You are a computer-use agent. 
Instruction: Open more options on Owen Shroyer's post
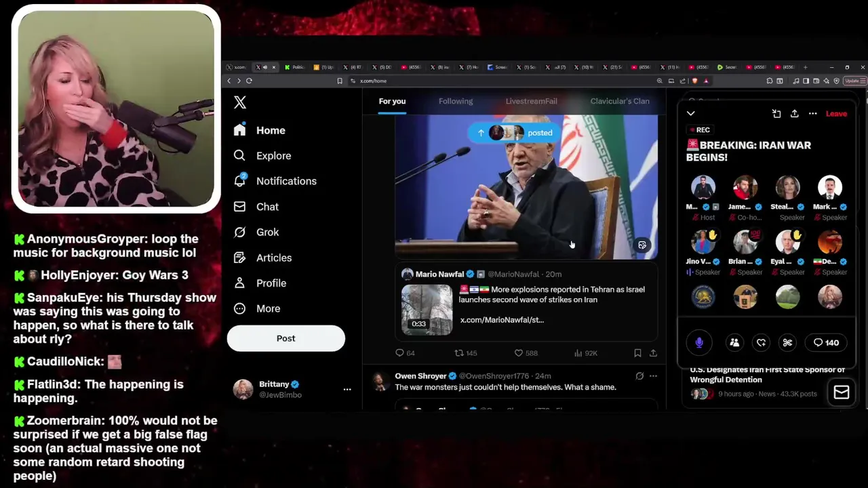653,376
